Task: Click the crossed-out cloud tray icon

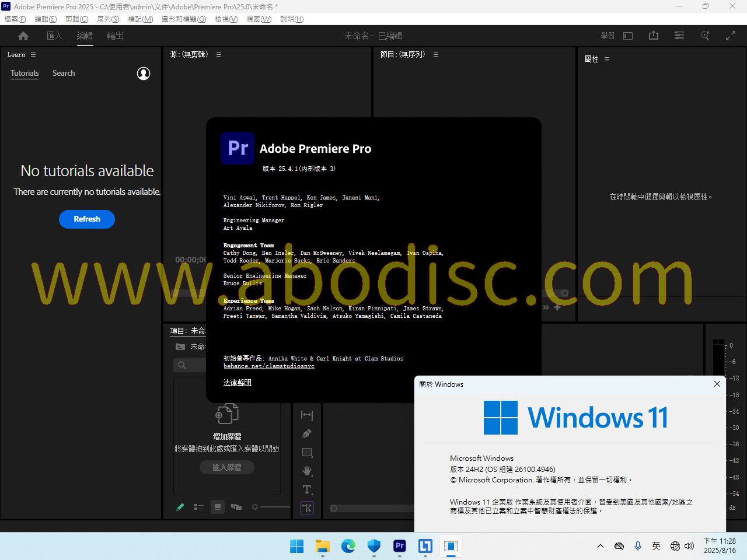Action: [x=619, y=546]
